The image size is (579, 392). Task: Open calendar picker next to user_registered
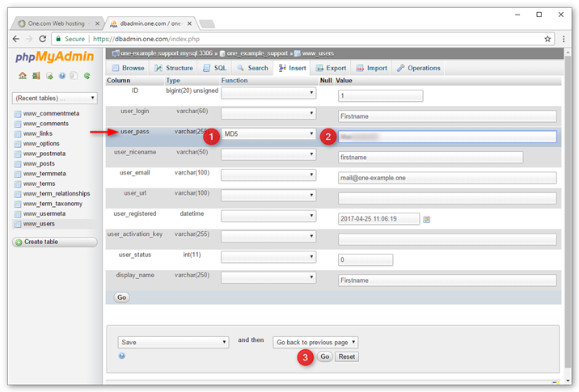coord(427,219)
